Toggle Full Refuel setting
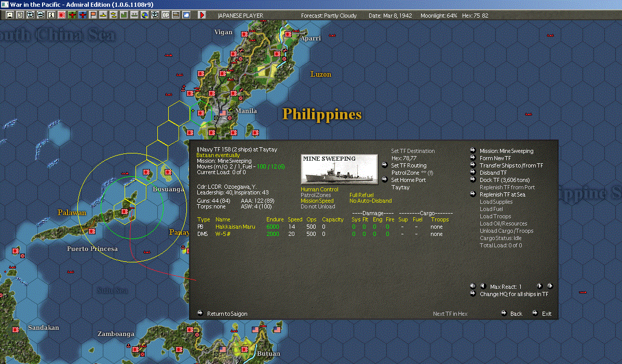 [361, 195]
